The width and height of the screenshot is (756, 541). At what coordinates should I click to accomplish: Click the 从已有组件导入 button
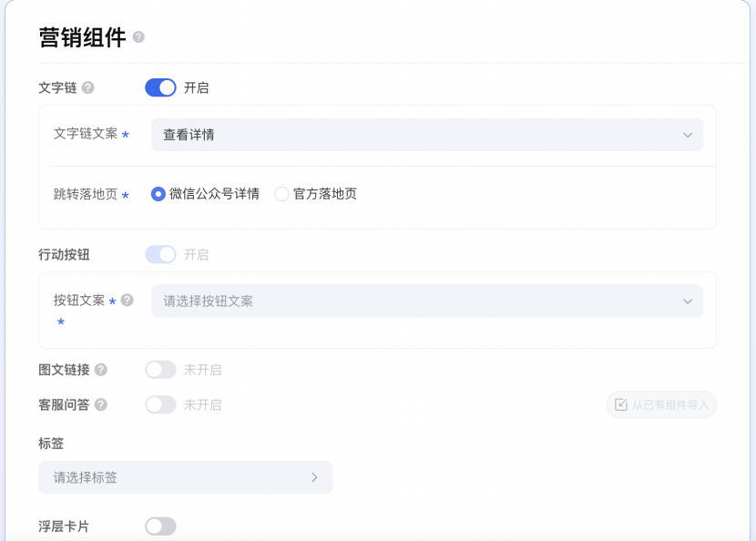(661, 405)
